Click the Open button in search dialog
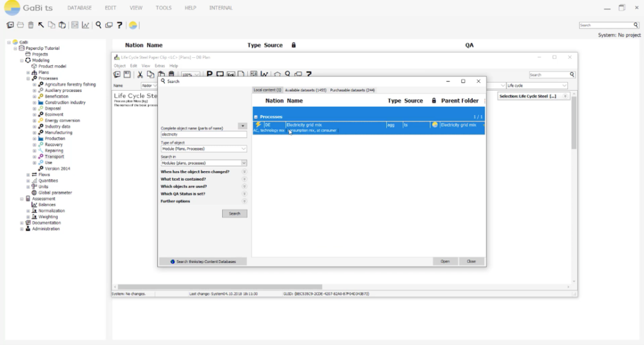 pyautogui.click(x=445, y=261)
